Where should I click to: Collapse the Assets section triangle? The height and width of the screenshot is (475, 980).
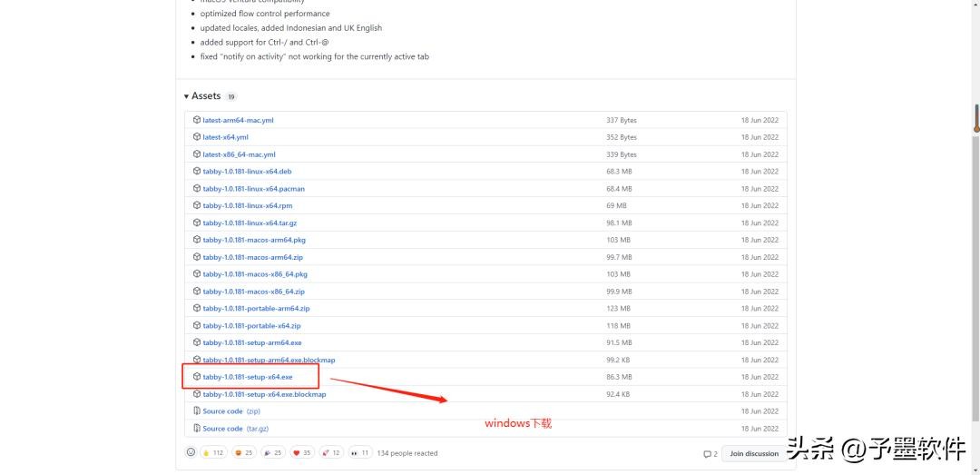click(186, 96)
